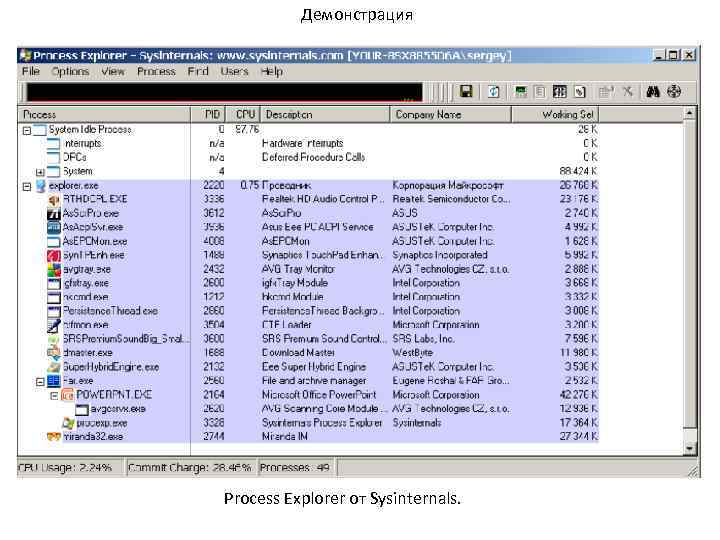The height and width of the screenshot is (540, 720).
Task: Select the hkcmd.exe process row
Action: (x=308, y=297)
